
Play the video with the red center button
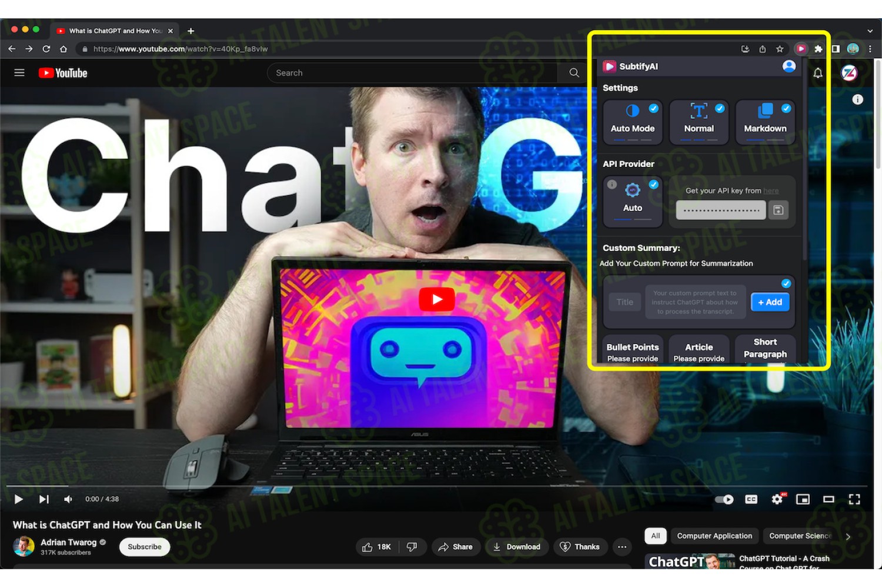point(437,299)
